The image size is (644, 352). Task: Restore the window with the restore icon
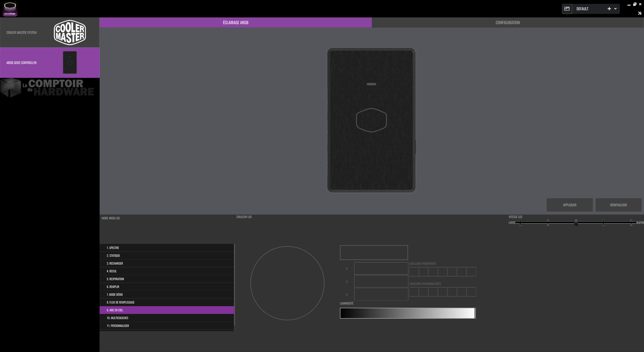[634, 4]
